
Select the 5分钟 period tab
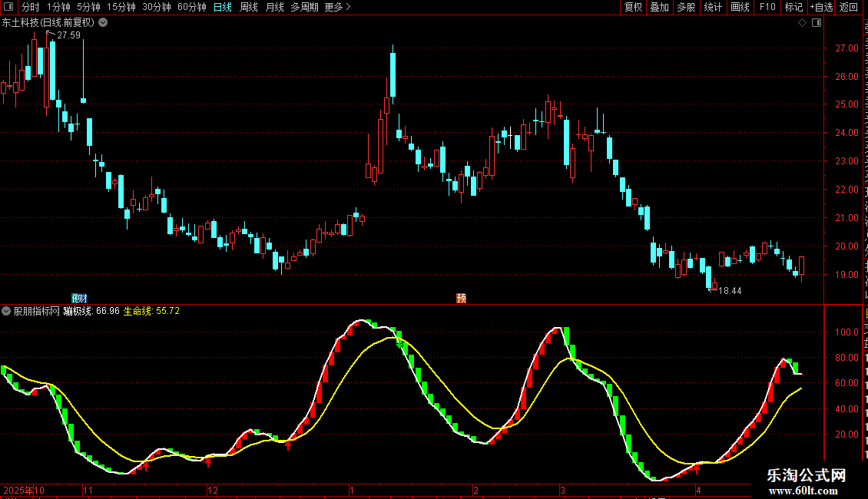click(x=88, y=7)
